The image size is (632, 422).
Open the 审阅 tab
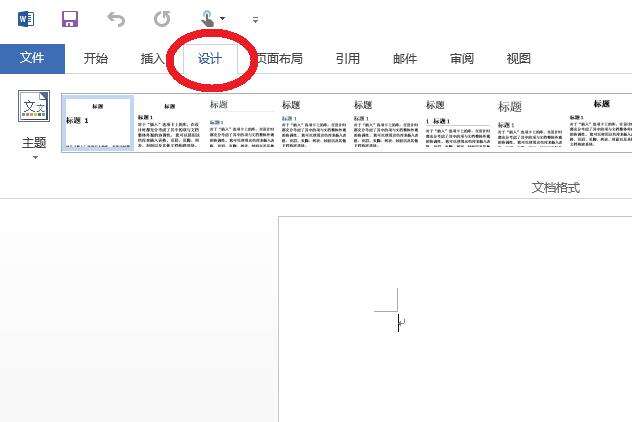[x=462, y=58]
